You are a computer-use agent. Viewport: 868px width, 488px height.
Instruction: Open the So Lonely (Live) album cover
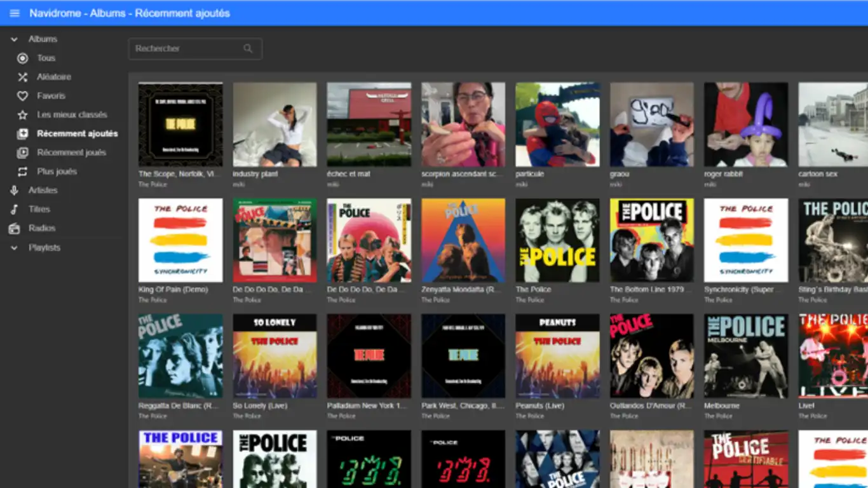point(275,356)
